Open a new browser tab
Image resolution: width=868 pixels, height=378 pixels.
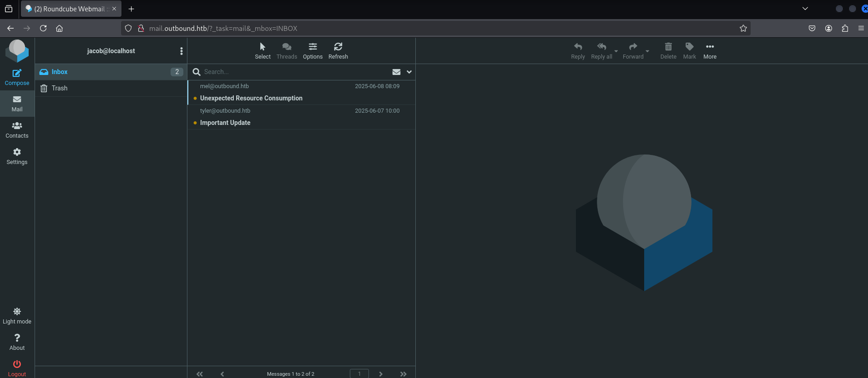point(131,9)
